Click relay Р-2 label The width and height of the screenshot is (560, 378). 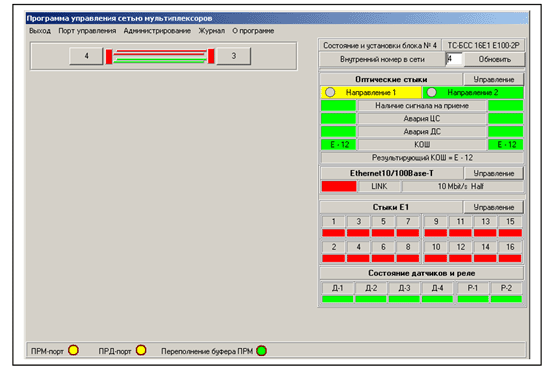point(506,288)
